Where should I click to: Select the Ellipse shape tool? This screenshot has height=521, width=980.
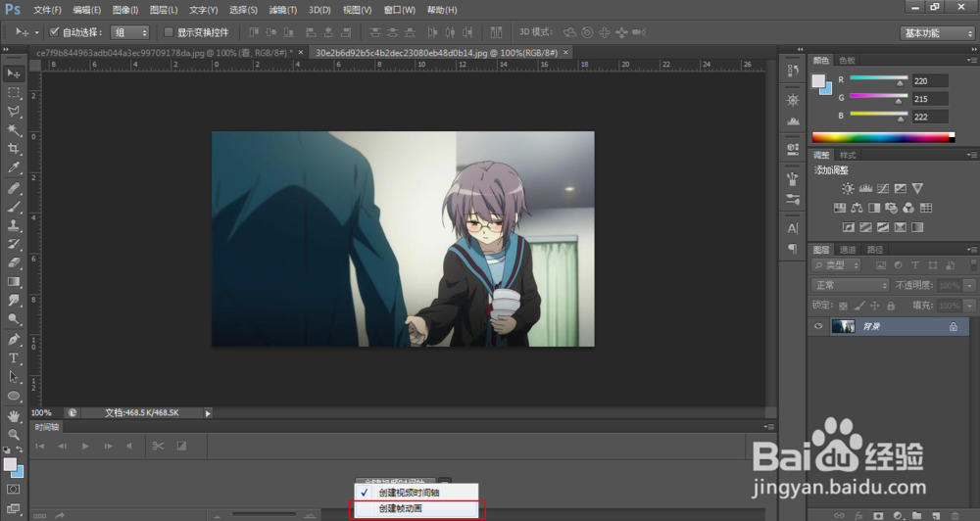pos(13,396)
